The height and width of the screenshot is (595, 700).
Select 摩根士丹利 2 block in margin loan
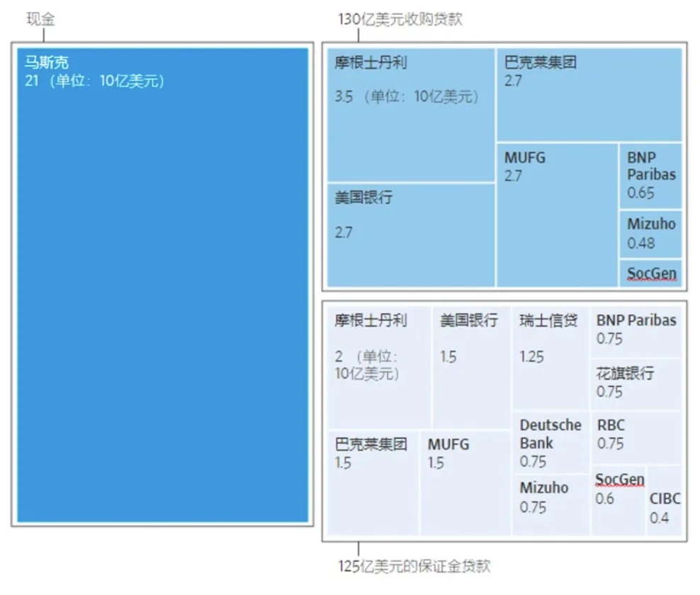(x=378, y=367)
